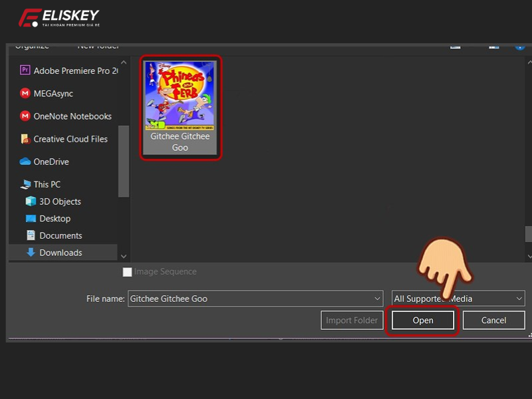This screenshot has height=399, width=532.
Task: Open the All Supported Media dropdown
Action: [458, 299]
